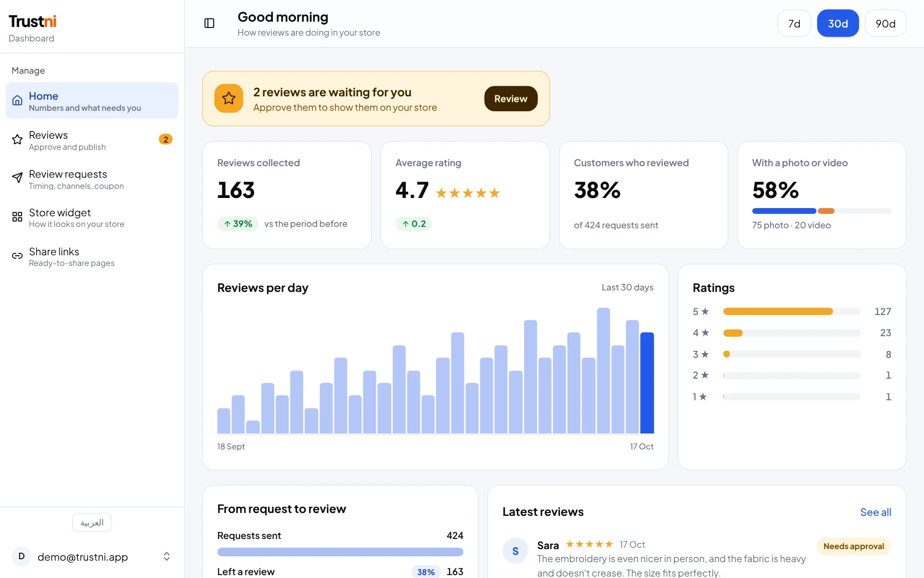Click the 23 count for 4 stars
This screenshot has width=924, height=578.
(885, 333)
